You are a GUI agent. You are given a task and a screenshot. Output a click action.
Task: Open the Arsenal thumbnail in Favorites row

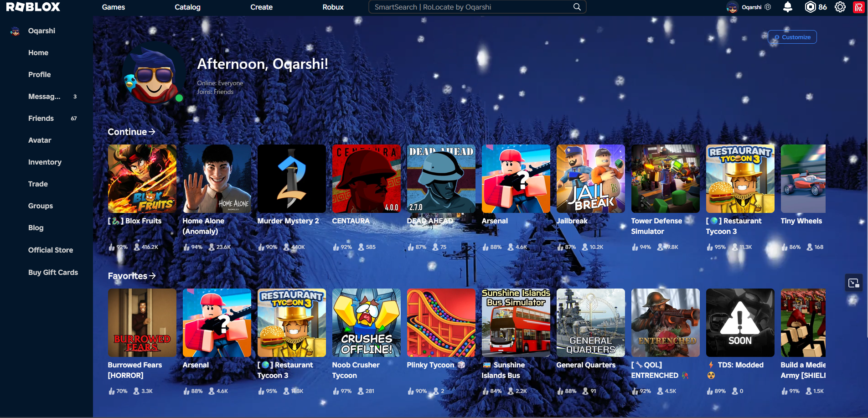[217, 323]
